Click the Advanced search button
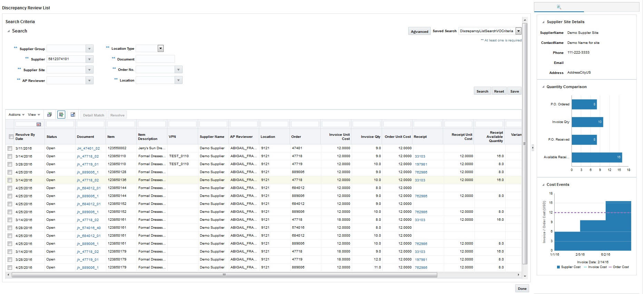 pyautogui.click(x=419, y=31)
